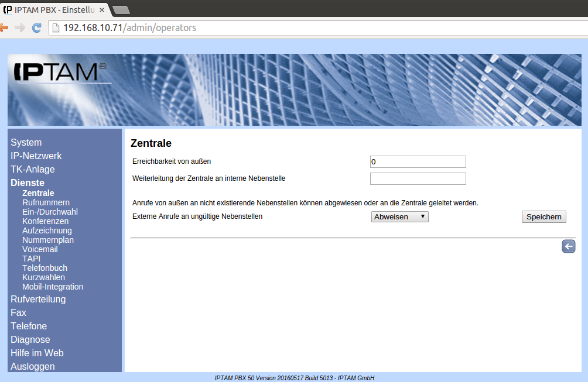The height and width of the screenshot is (382, 588).
Task: Open the Abweisen dropdown for invalid extensions
Action: (x=399, y=216)
